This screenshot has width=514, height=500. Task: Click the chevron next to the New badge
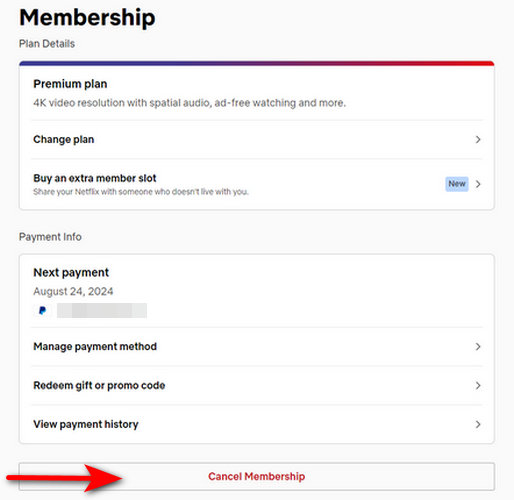[478, 184]
